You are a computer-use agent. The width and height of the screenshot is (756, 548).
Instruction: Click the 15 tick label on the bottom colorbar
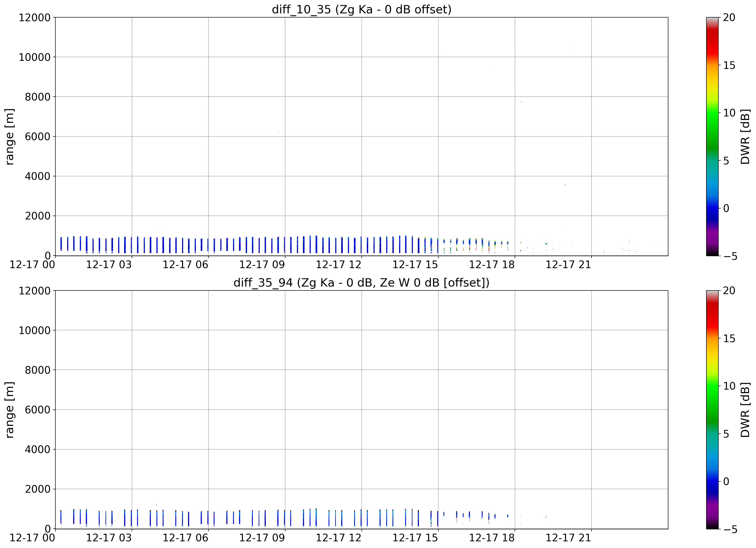[729, 338]
